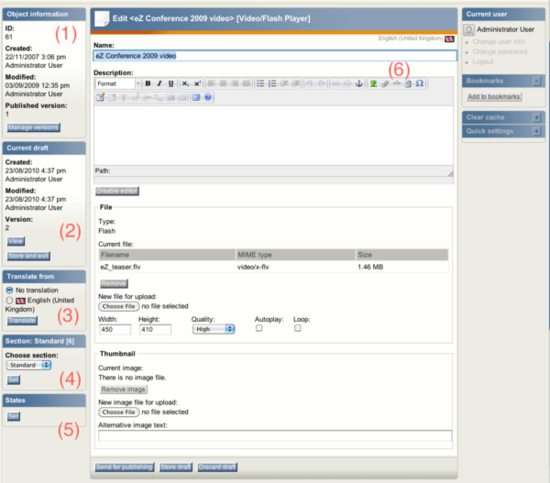Click the Name input field
This screenshot has width=550, height=483.
(x=275, y=56)
